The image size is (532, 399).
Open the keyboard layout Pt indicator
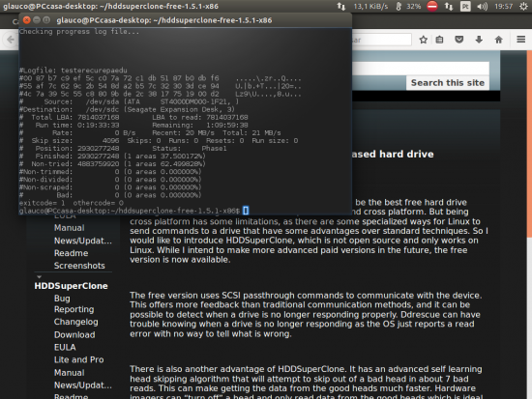coord(465,6)
